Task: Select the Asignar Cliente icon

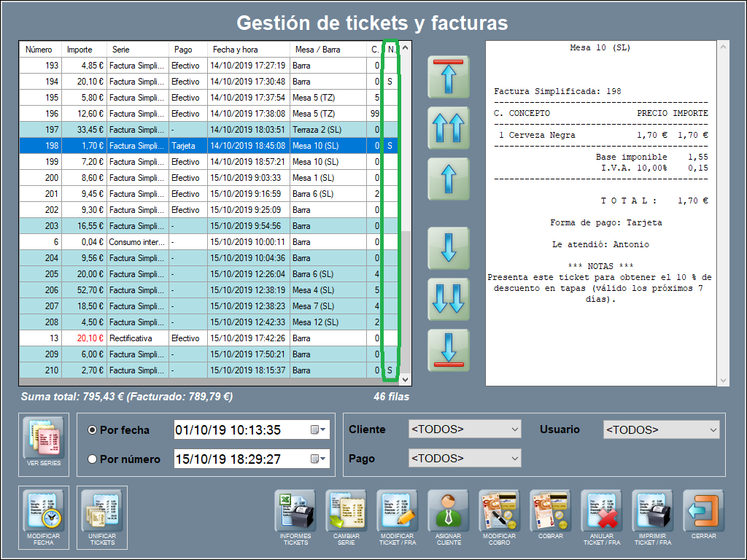Action: 449,510
